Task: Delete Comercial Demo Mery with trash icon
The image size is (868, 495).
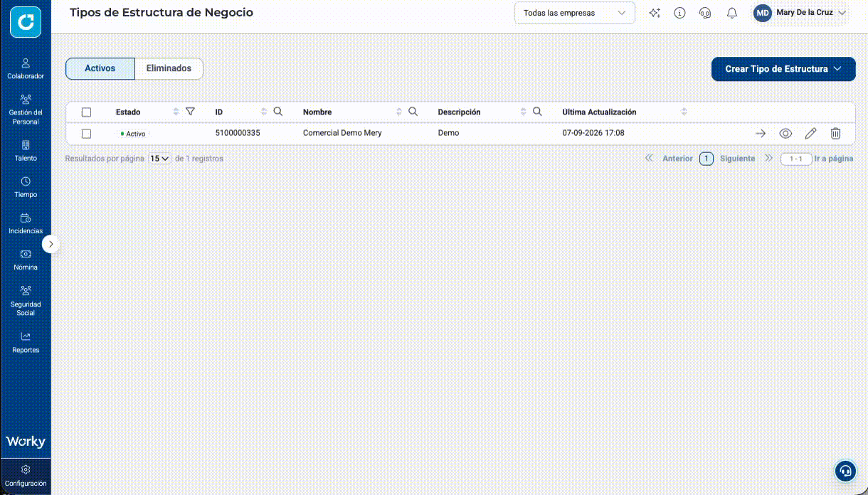Action: 836,133
